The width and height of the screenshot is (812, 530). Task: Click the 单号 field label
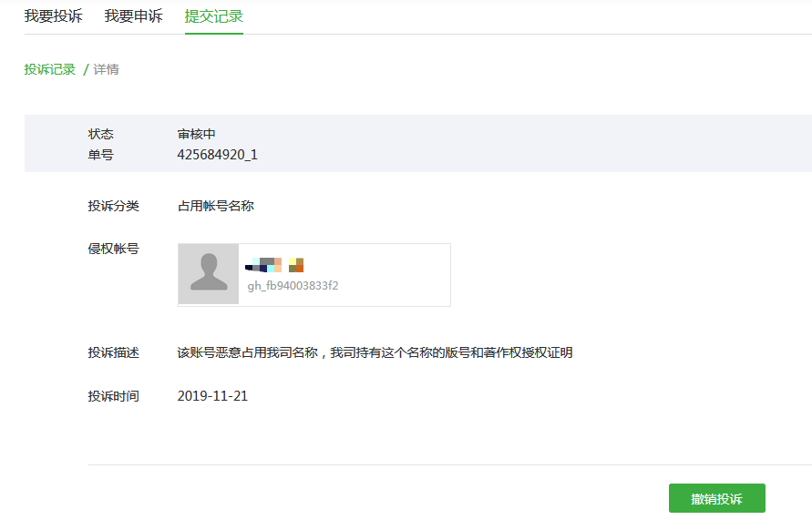point(100,155)
